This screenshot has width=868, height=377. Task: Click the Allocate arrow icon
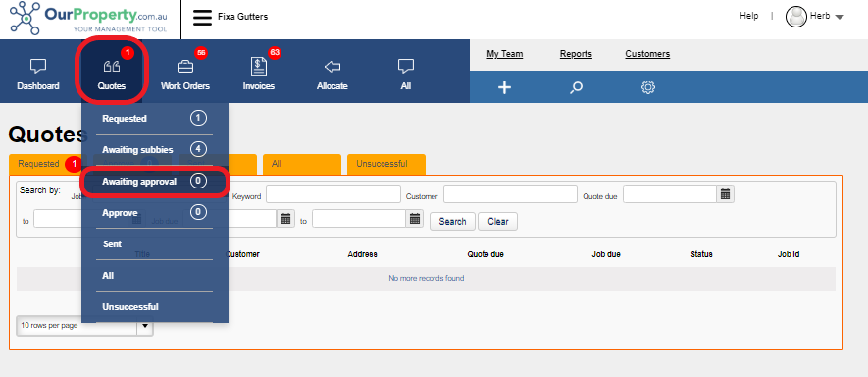[332, 67]
